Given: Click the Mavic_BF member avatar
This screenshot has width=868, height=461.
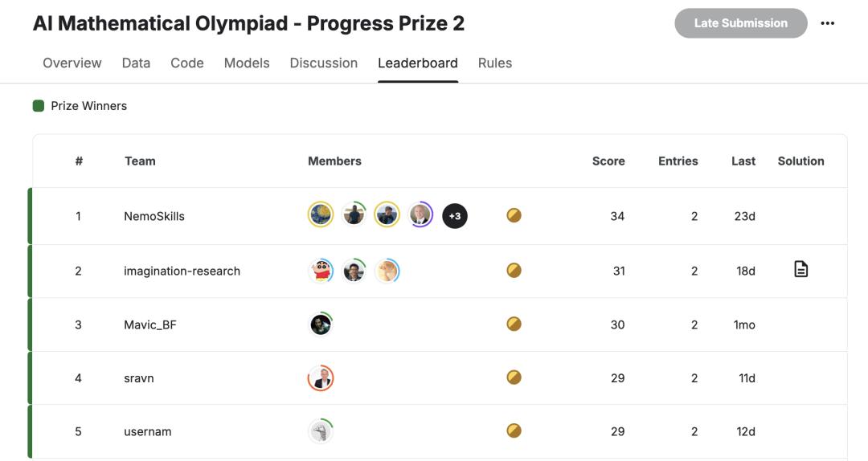Looking at the screenshot, I should 321,324.
